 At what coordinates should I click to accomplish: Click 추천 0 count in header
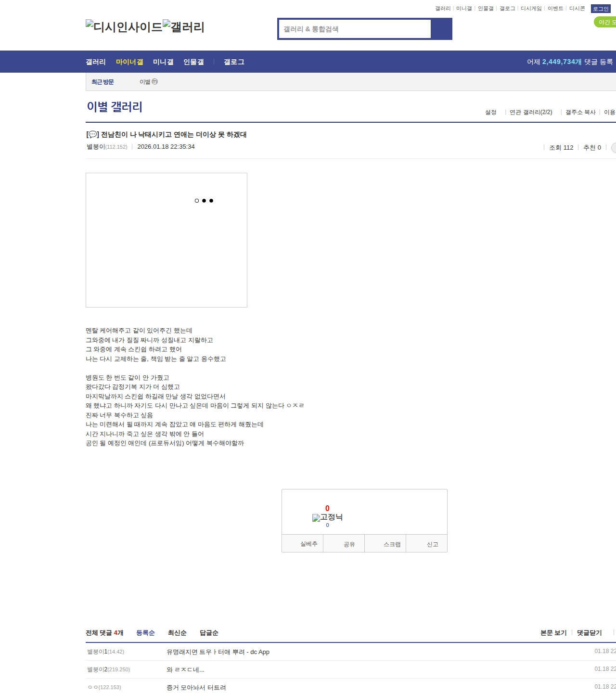[x=592, y=148]
